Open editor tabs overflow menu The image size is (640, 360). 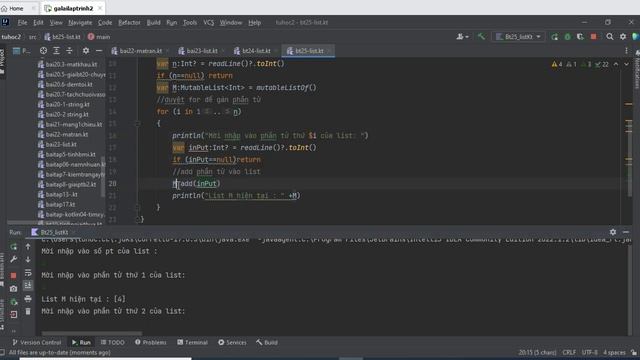[626, 51]
